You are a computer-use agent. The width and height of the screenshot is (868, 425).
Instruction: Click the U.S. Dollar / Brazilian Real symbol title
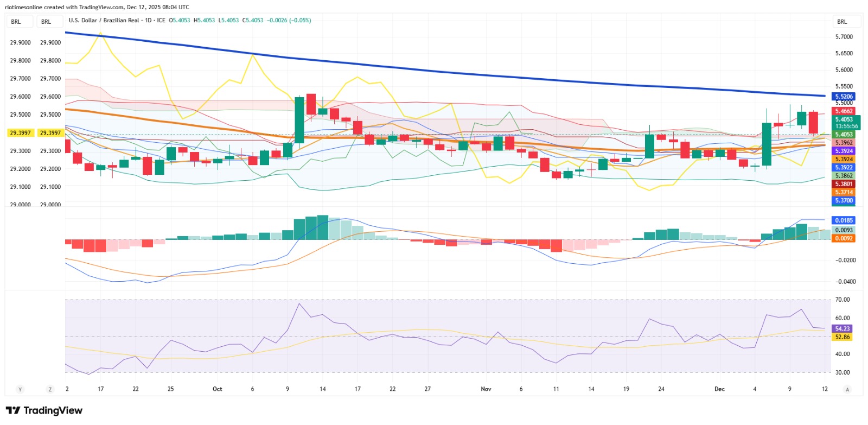(x=104, y=20)
